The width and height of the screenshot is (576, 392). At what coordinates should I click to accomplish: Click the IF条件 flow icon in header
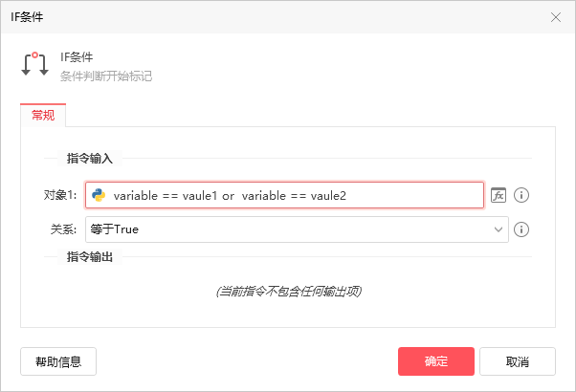(x=34, y=65)
